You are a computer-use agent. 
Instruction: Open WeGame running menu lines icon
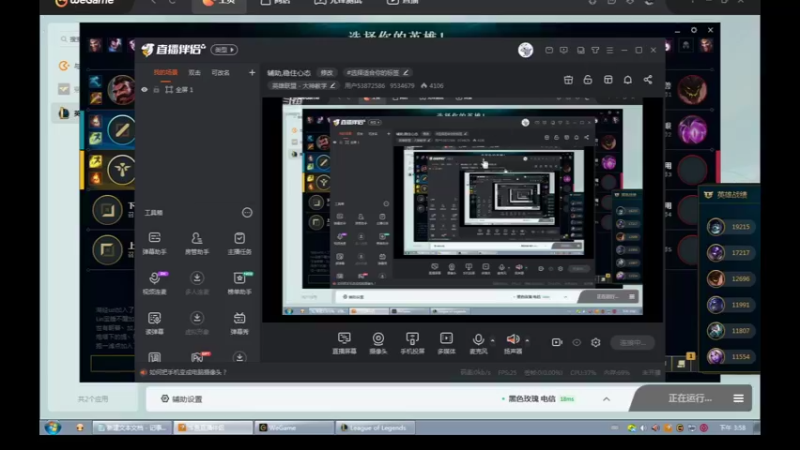click(738, 398)
